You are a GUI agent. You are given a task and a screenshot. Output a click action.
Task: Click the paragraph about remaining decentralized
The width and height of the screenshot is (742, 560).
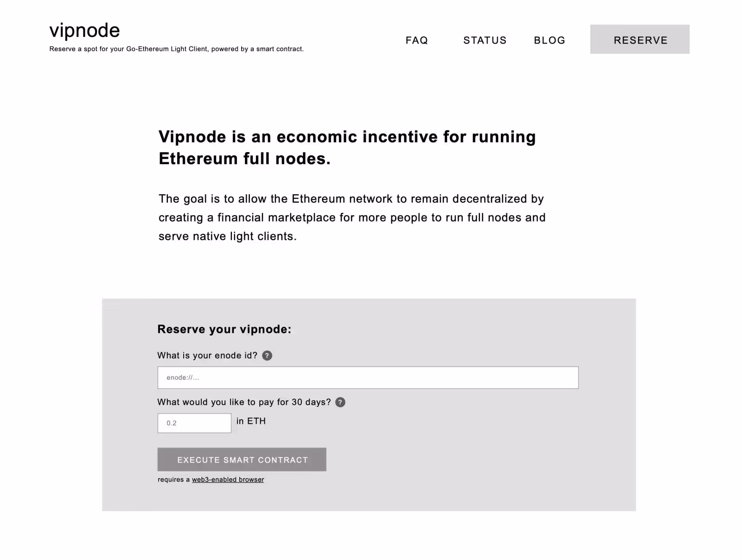(352, 217)
